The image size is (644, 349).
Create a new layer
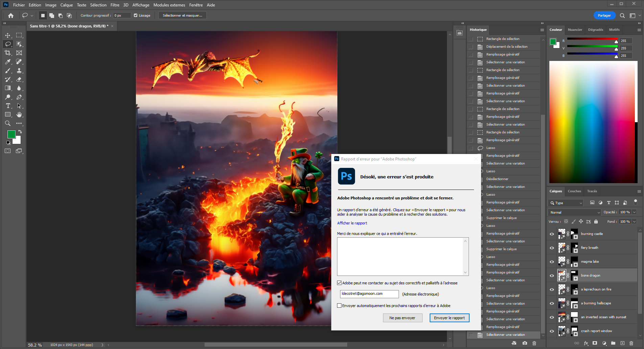pyautogui.click(x=622, y=343)
